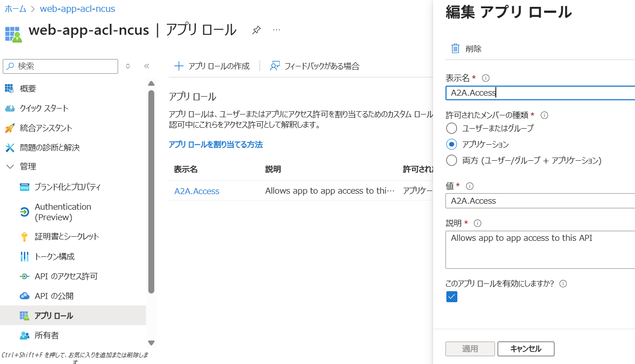This screenshot has width=635, height=364.
Task: Select the 両方 (ユーザー/グループ + アプリケーション) radio button
Action: [x=451, y=160]
